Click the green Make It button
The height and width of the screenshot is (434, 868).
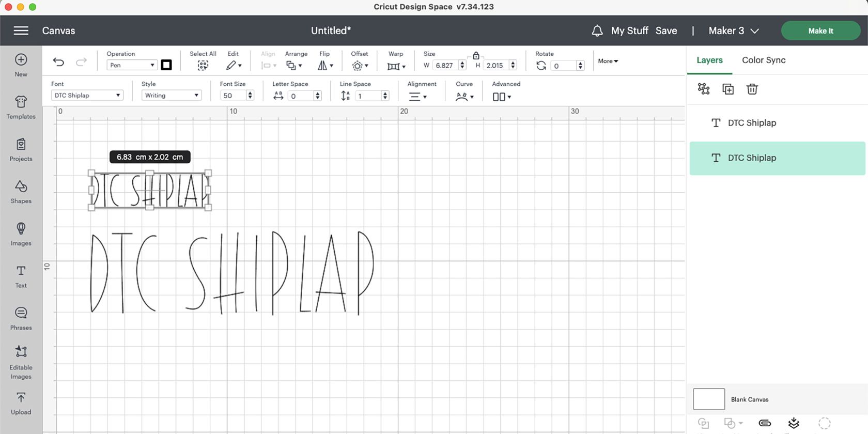820,31
